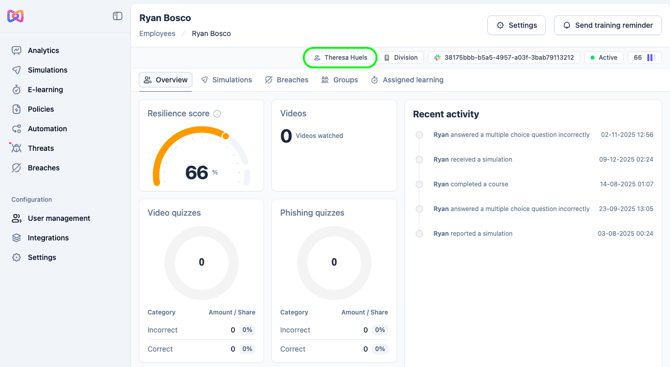Click the Automation icon in the sidebar

click(16, 129)
